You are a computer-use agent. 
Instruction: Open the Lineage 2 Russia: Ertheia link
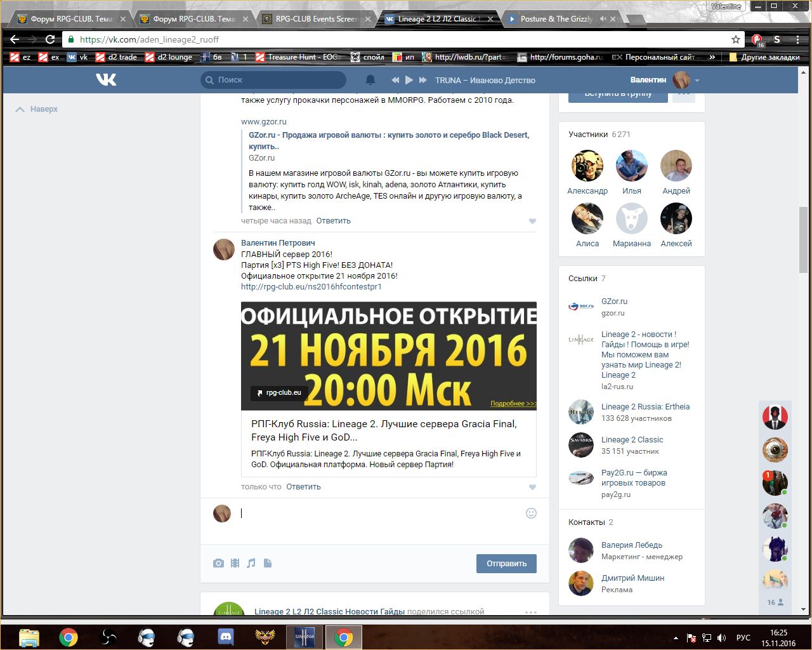point(645,407)
